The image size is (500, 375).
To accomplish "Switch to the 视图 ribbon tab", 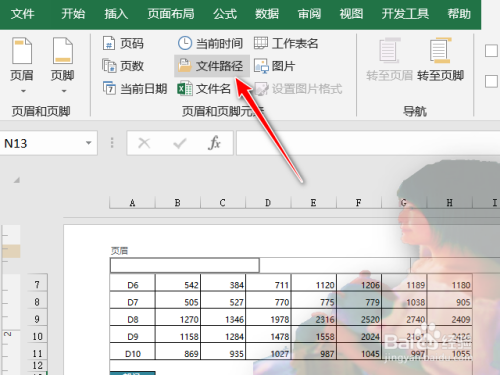I will (351, 14).
